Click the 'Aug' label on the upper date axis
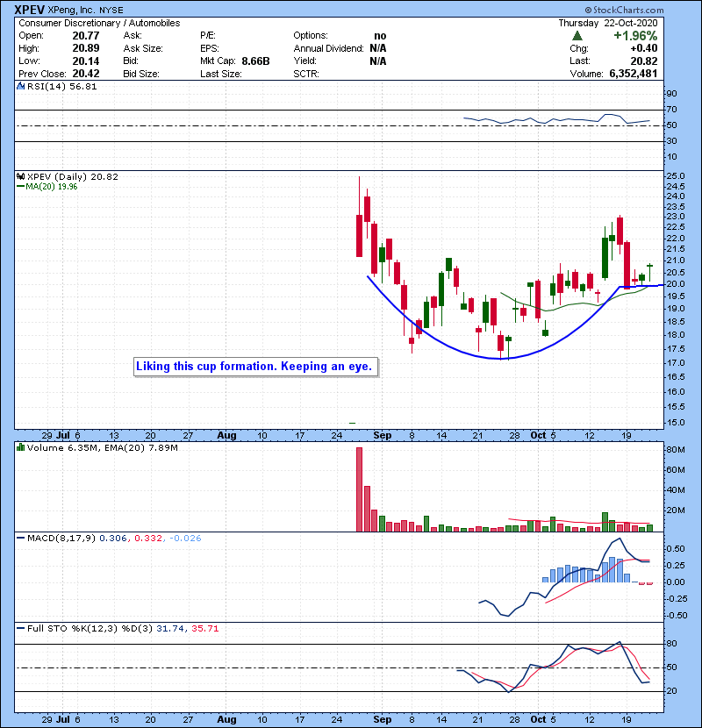702x728 pixels. coord(228,434)
